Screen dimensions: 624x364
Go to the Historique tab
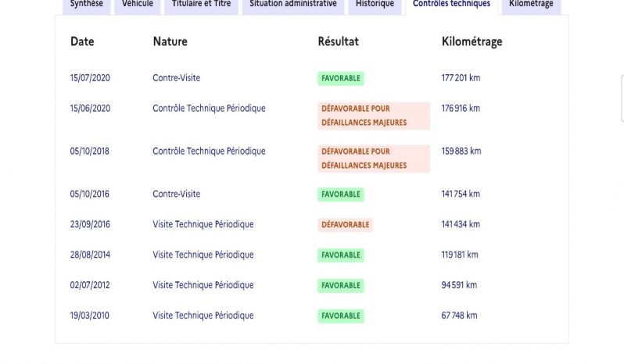[375, 6]
